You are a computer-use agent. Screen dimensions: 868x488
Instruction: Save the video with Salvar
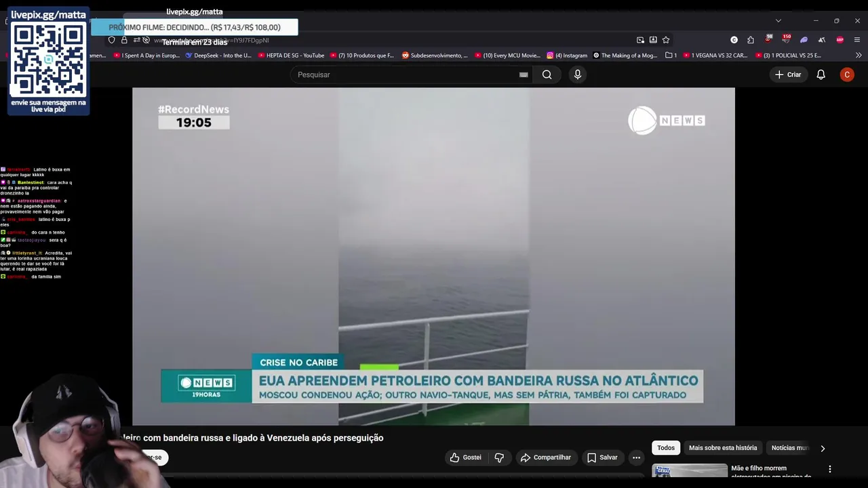click(602, 457)
